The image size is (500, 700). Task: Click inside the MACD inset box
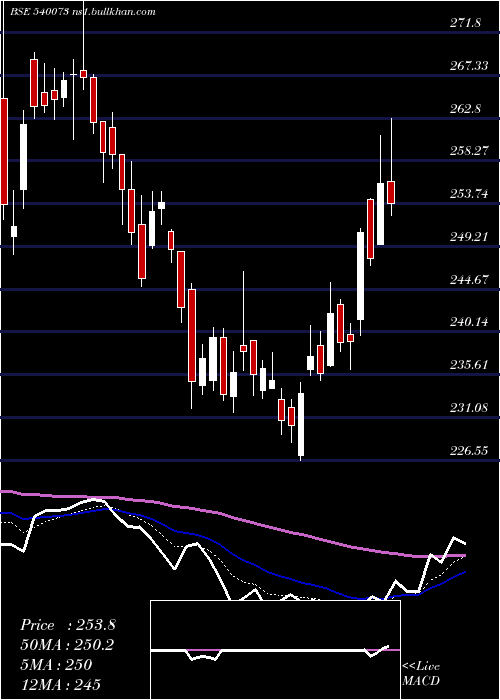click(275, 650)
